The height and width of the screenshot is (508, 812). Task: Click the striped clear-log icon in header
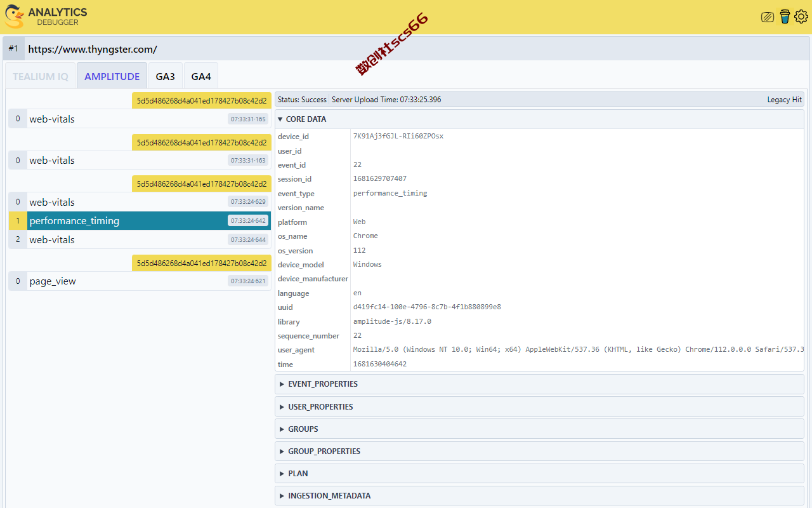tap(768, 17)
